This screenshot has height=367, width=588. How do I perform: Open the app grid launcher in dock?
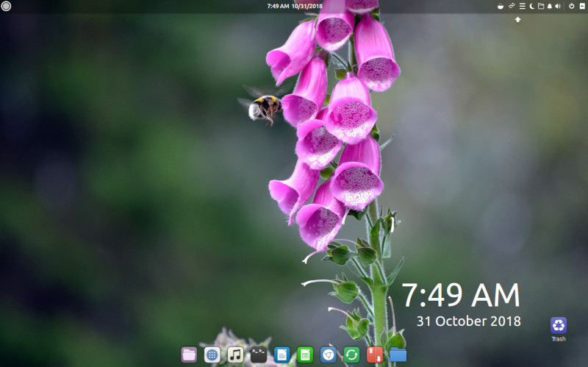(x=212, y=354)
